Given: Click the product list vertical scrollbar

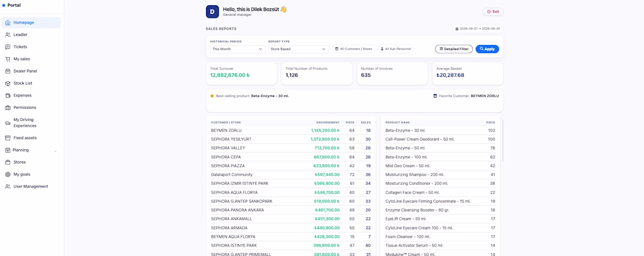Looking at the screenshot, I should pos(502,141).
